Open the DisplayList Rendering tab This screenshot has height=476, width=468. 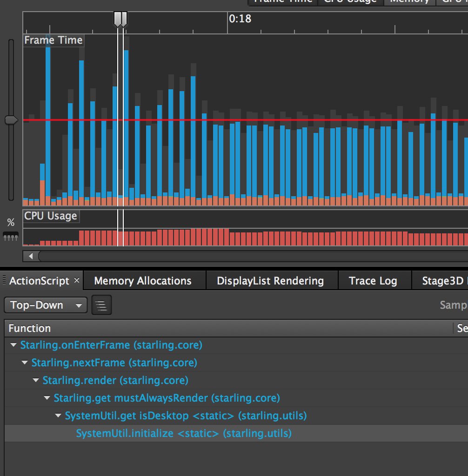[x=270, y=281]
